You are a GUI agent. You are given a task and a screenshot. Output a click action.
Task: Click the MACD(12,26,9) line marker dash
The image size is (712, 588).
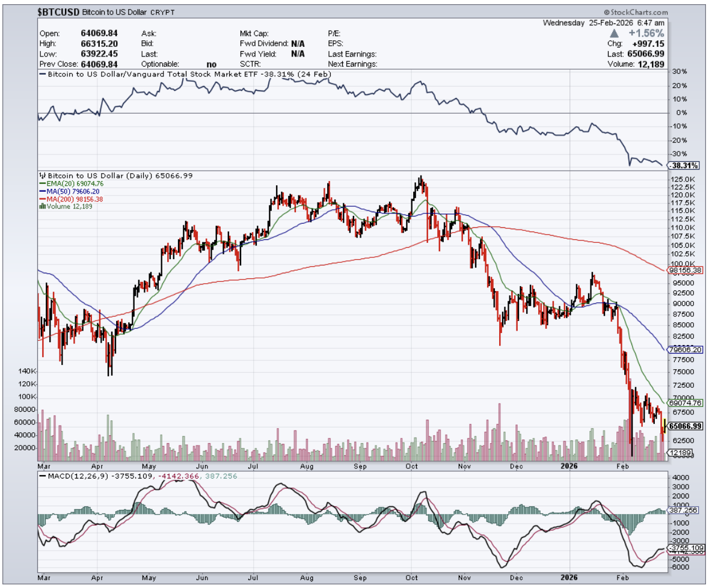[41, 476]
